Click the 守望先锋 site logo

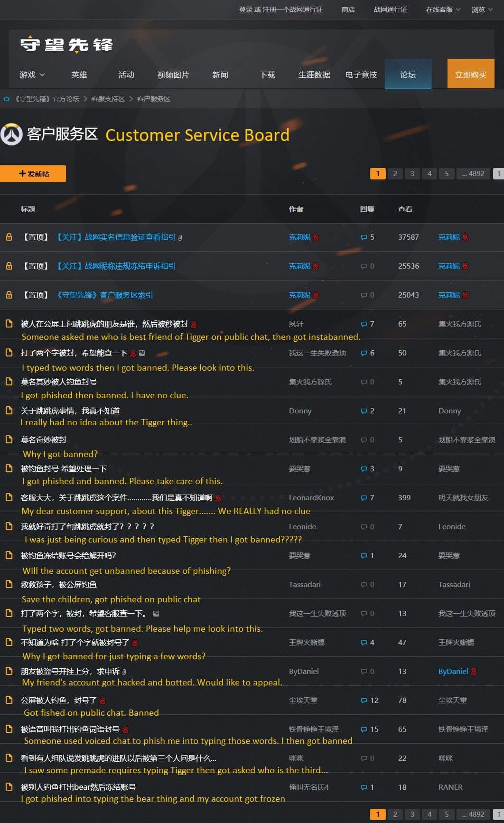(66, 44)
